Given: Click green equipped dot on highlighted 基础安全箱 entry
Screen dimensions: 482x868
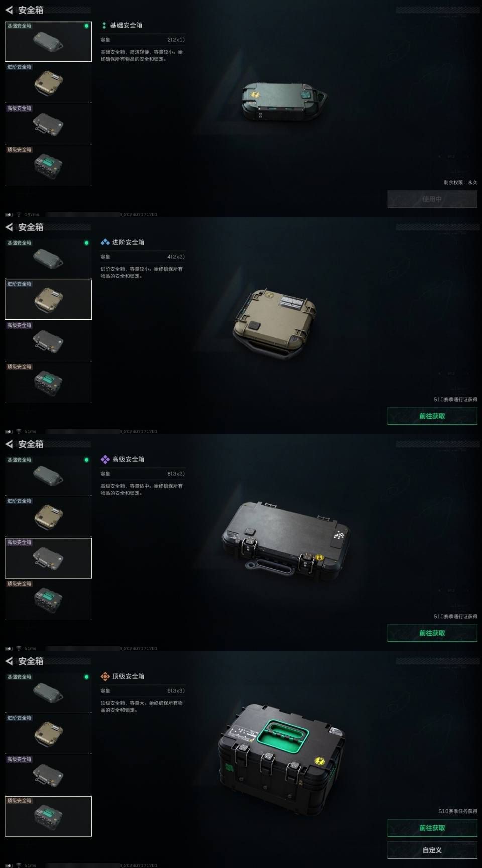Looking at the screenshot, I should click(x=86, y=26).
